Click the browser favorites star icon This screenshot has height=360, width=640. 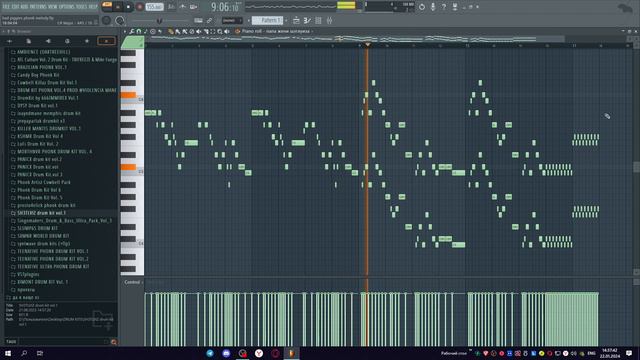coord(87,41)
